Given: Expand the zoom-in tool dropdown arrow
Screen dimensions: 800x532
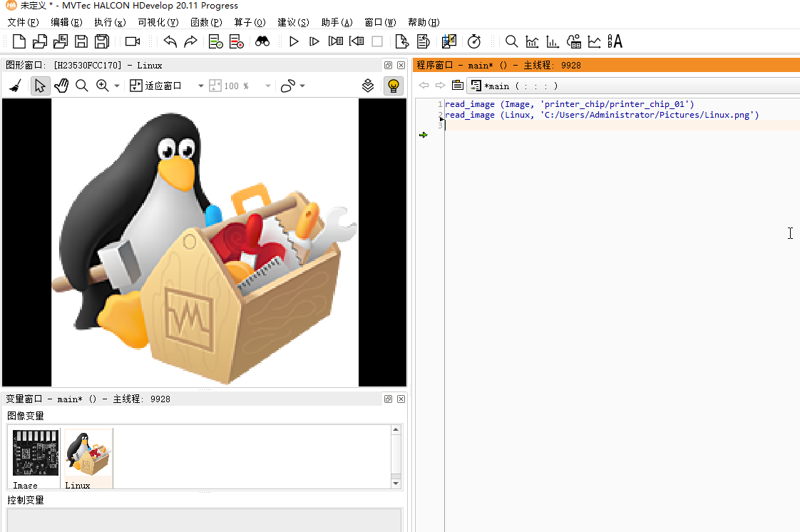Looking at the screenshot, I should coord(117,86).
